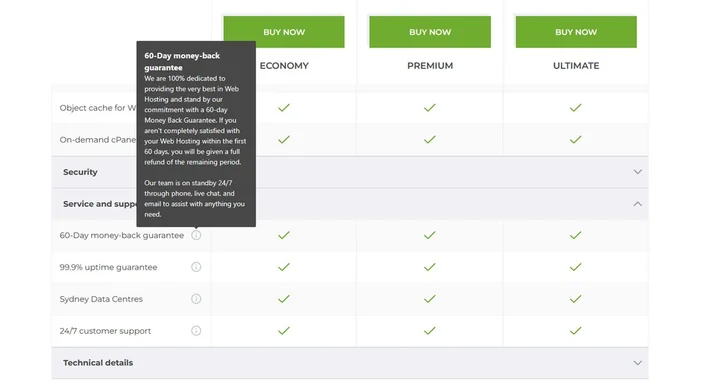
Task: Click Ultimate checkmark for 60-Day money-back guarantee
Action: point(575,235)
